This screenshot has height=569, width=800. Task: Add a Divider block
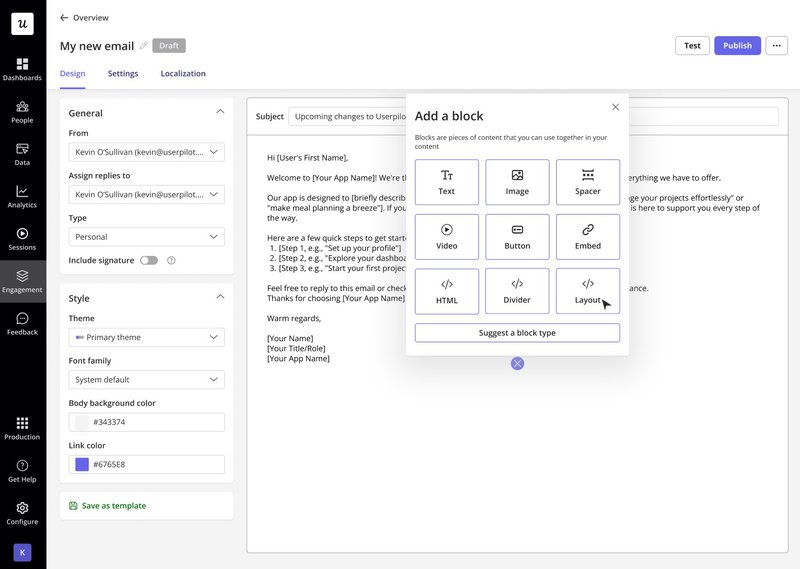[x=517, y=291]
